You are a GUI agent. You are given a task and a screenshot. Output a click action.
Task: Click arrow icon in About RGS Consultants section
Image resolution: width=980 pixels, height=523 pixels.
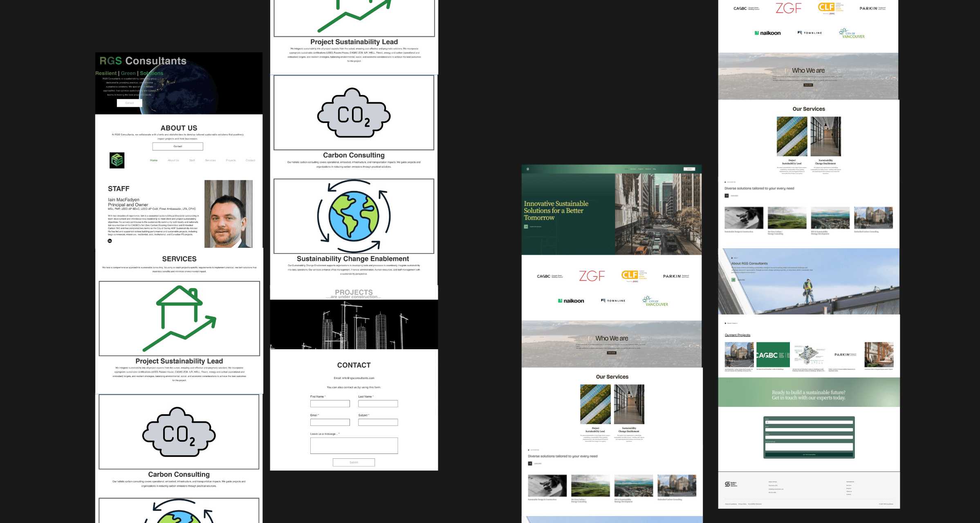pyautogui.click(x=733, y=280)
